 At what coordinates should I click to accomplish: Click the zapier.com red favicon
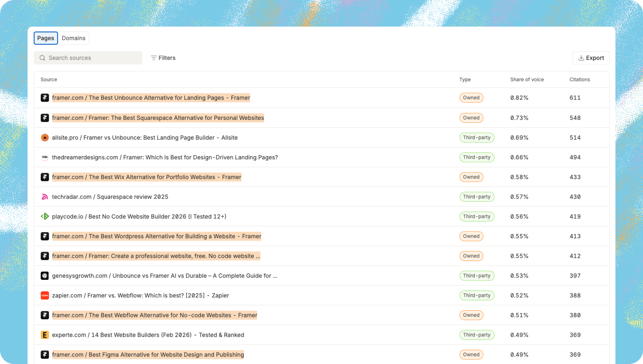coord(45,295)
